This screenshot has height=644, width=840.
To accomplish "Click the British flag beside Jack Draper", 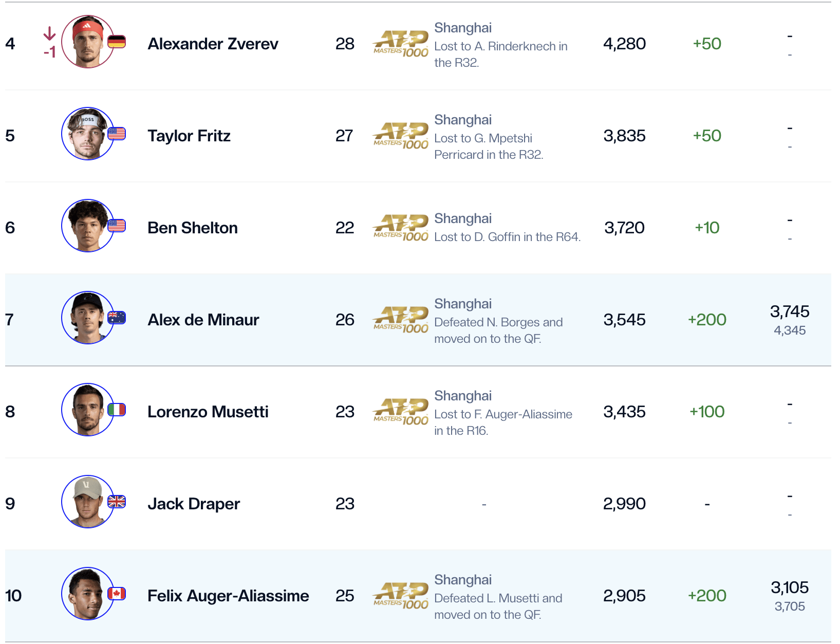I will pos(117,502).
